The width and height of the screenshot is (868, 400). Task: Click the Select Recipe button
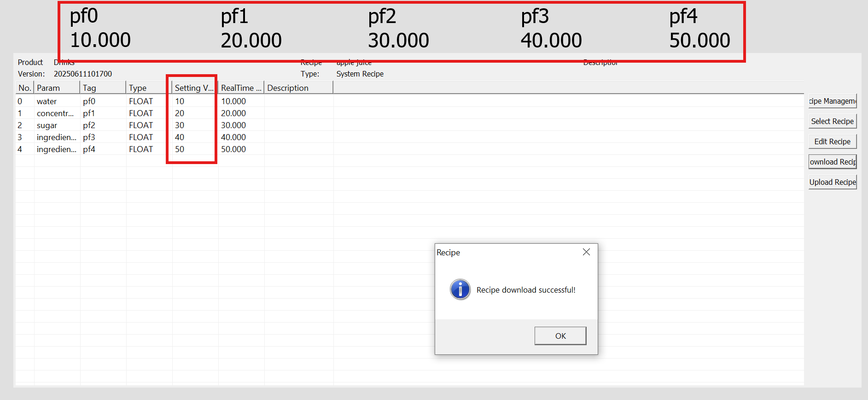click(x=833, y=121)
